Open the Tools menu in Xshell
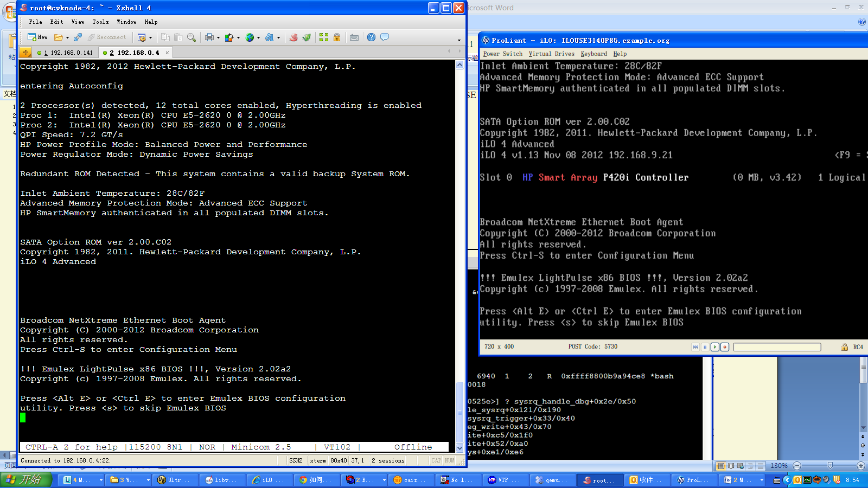The image size is (868, 488). click(100, 22)
